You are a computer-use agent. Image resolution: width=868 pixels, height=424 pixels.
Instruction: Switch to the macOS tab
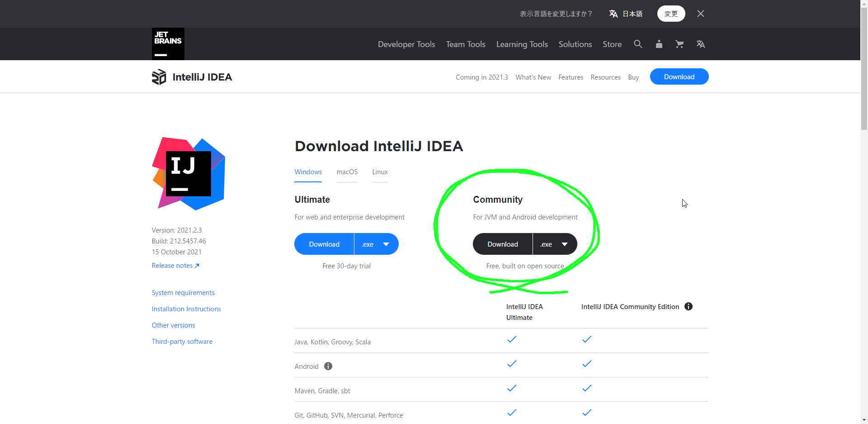tap(347, 172)
